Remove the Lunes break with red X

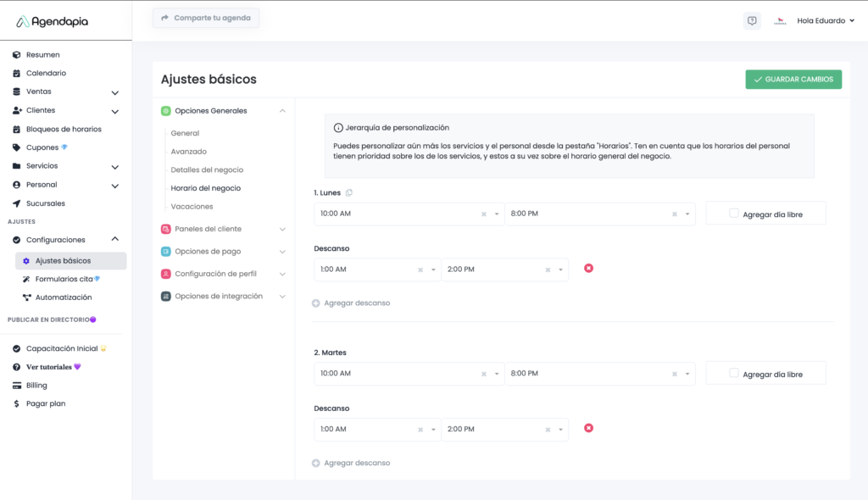(588, 269)
